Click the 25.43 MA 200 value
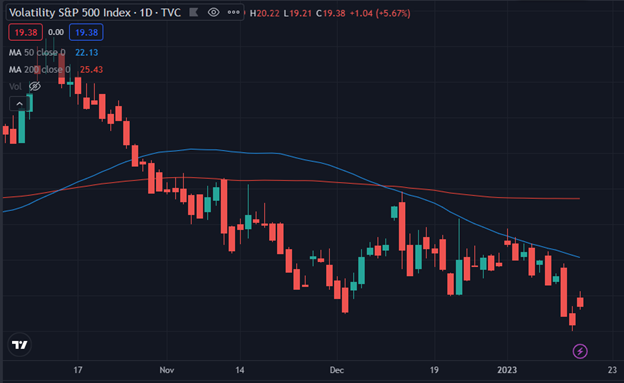 [91, 70]
